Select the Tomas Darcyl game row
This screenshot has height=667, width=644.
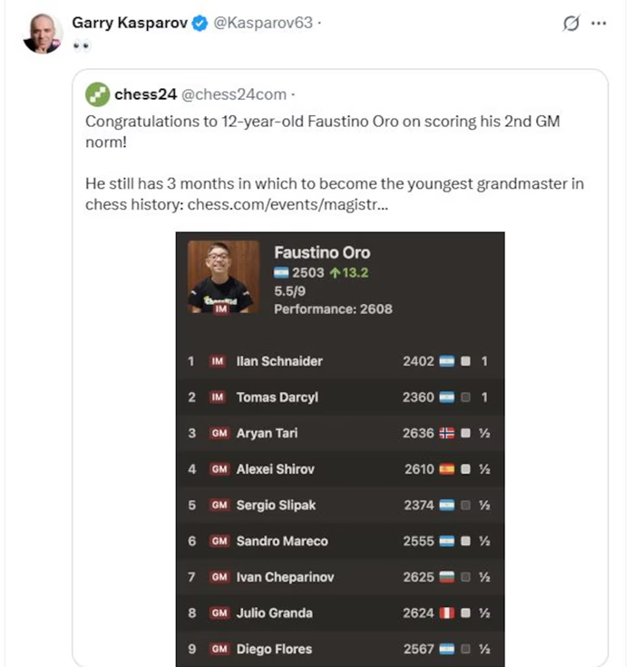tap(339, 397)
